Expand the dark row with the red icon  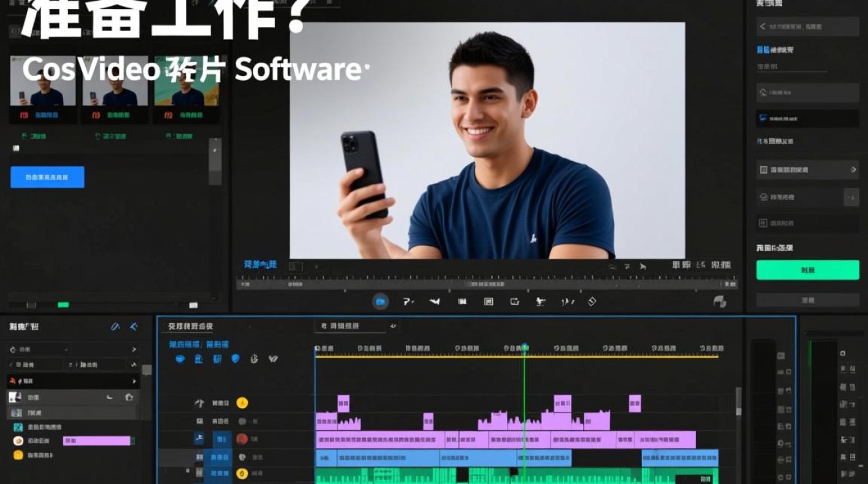pyautogui.click(x=72, y=381)
